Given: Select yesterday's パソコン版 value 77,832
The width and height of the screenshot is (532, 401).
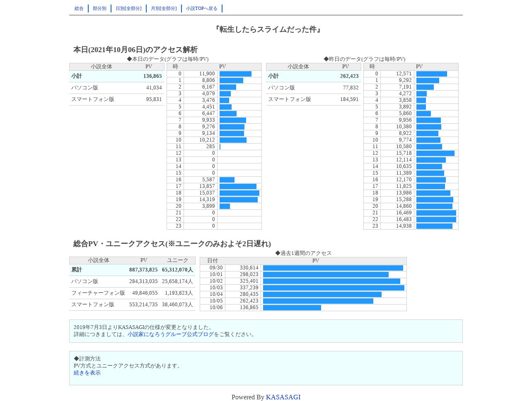Looking at the screenshot, I should coord(351,88).
